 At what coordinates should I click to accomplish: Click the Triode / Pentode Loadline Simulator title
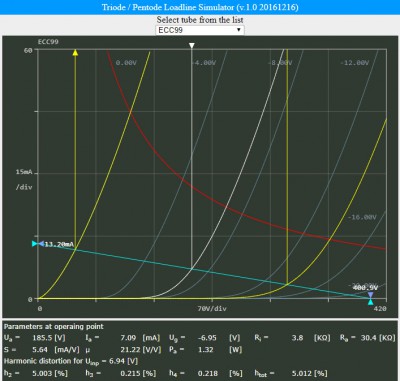pyautogui.click(x=200, y=7)
